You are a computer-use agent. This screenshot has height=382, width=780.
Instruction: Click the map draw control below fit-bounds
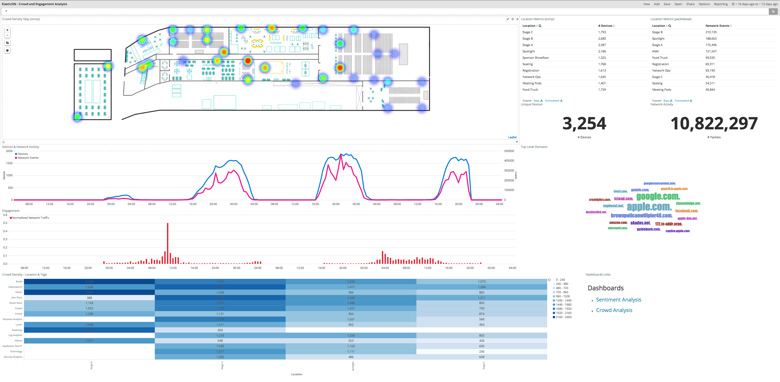pos(7,50)
